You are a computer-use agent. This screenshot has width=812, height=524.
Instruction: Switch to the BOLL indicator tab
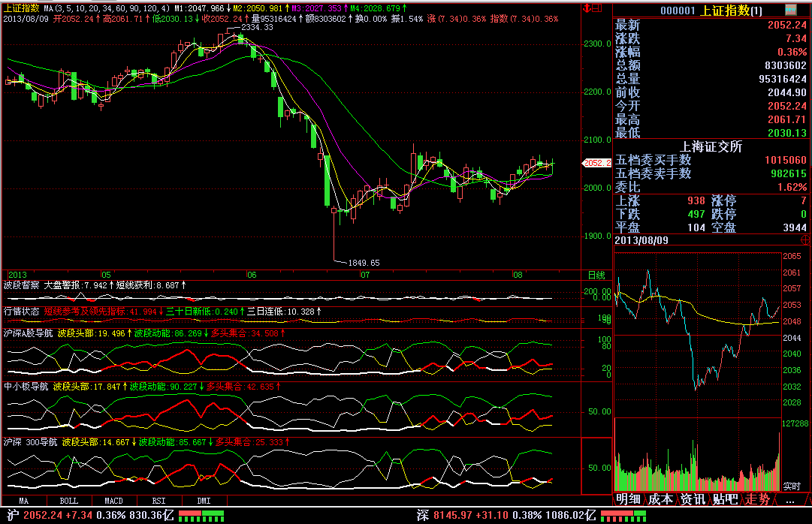69,500
